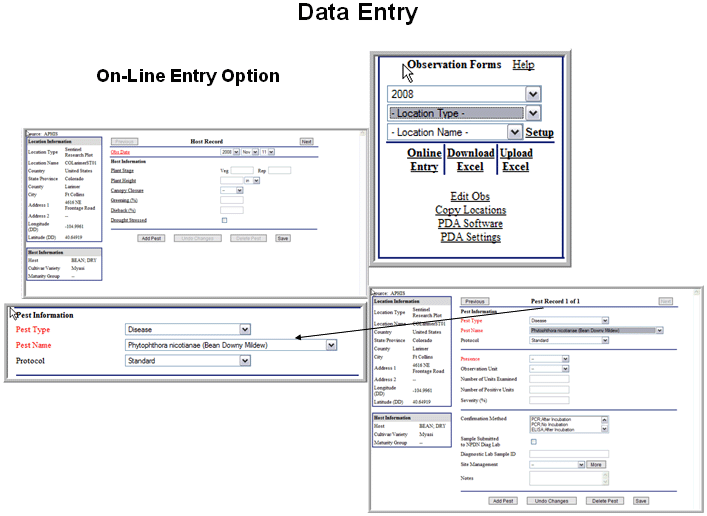
Task: Click the Save button in Pest Record form
Action: point(641,500)
